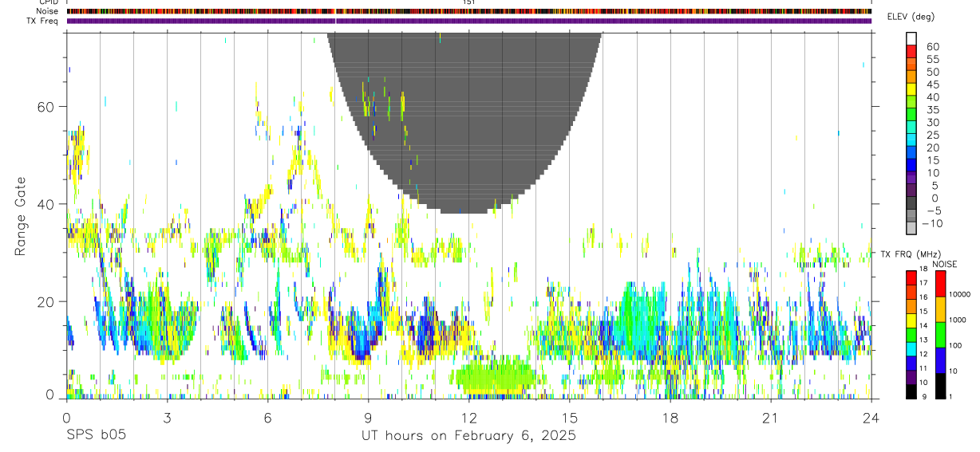Click the x-axis hour tick label '0'

tap(66, 418)
